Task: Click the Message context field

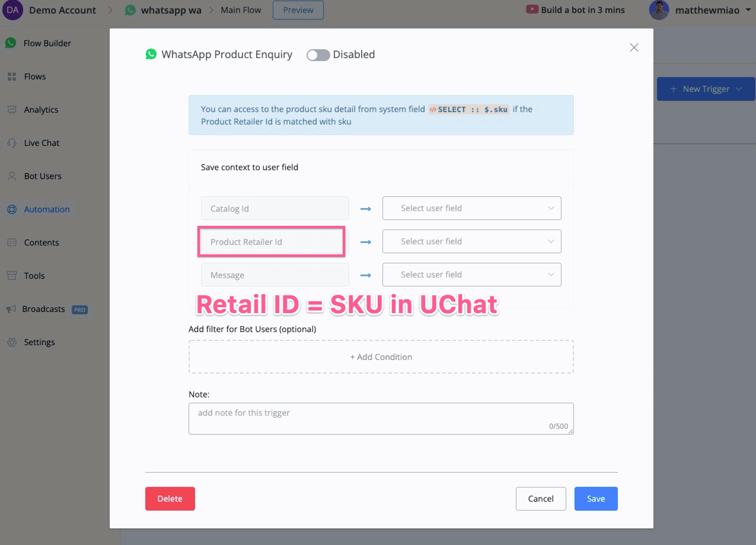Action: point(275,275)
